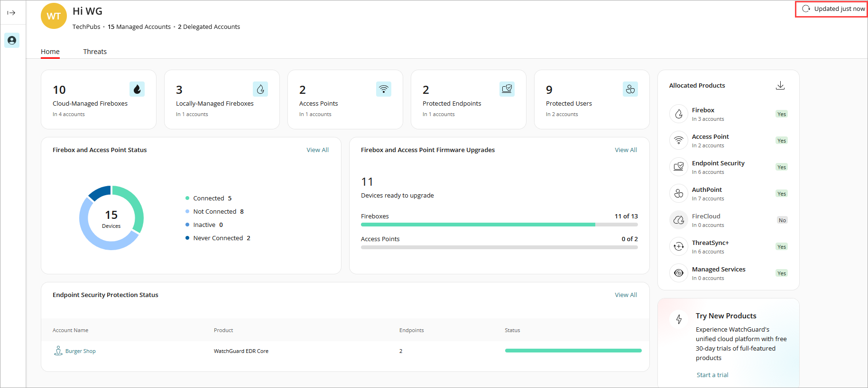
Task: Click the ThreatSync+ product icon
Action: pyautogui.click(x=679, y=246)
